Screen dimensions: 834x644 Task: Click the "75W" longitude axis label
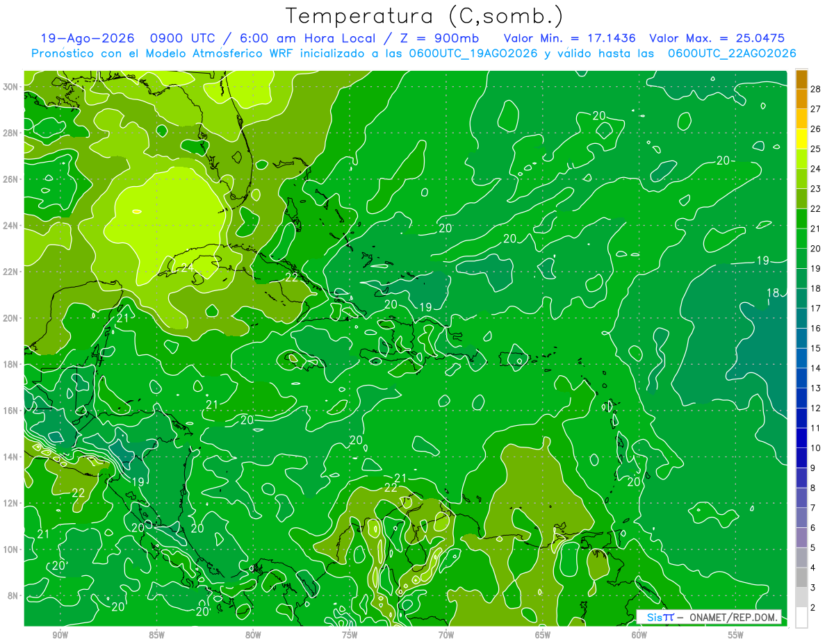tap(350, 635)
